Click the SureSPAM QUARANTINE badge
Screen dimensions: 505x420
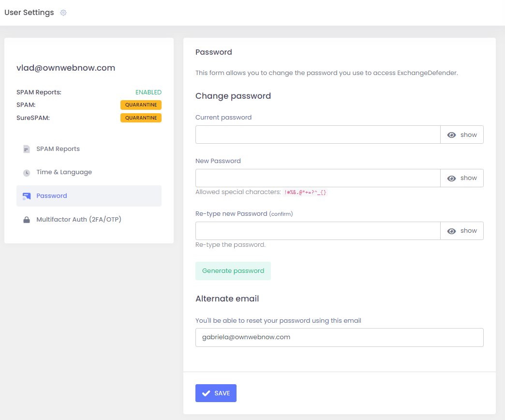click(141, 118)
